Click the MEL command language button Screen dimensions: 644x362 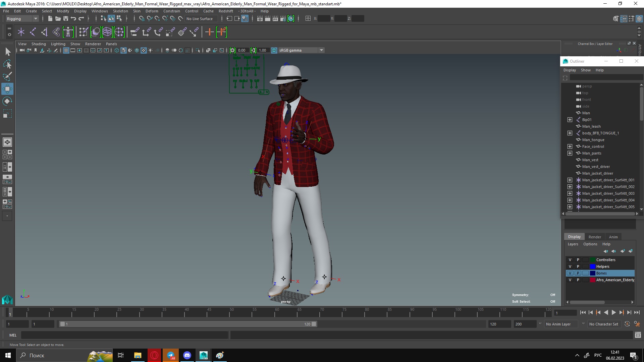13,335
